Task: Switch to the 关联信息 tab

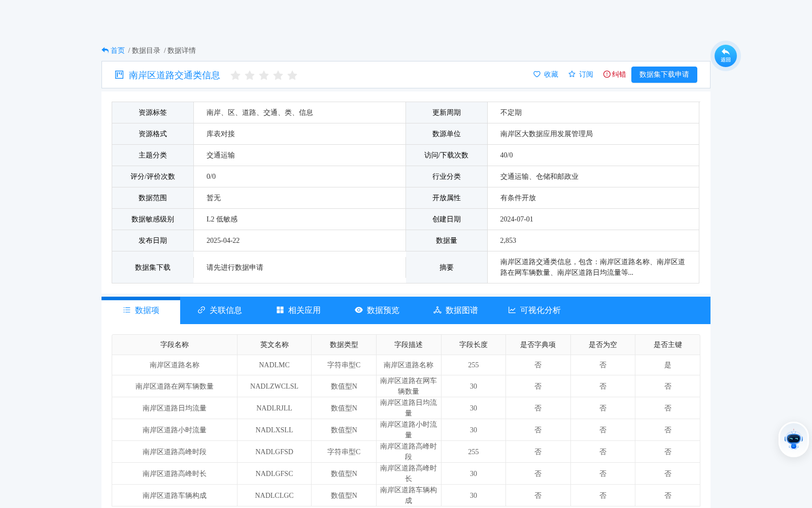Action: tap(220, 310)
